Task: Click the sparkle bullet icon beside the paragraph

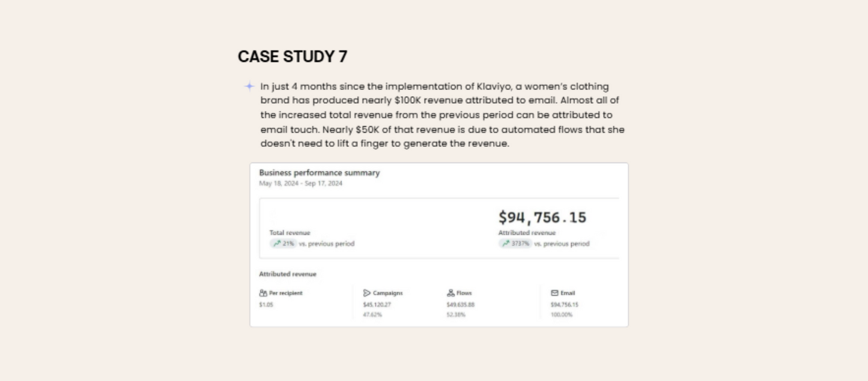Action: pos(249,86)
